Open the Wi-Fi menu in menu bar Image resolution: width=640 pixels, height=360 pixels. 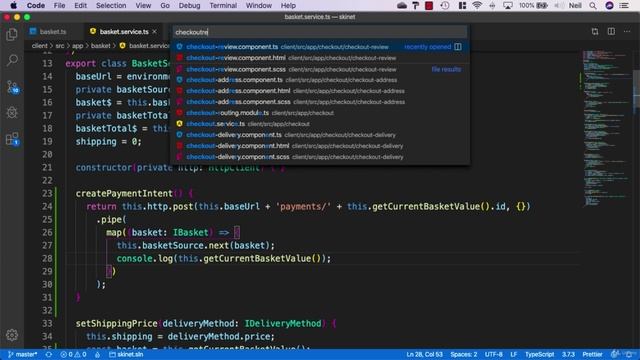pyautogui.click(x=477, y=5)
